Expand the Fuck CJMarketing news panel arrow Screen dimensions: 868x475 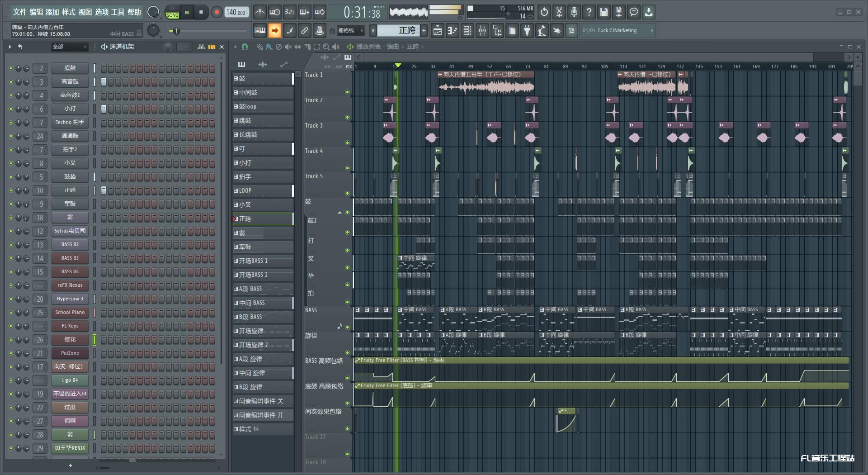[x=652, y=31]
